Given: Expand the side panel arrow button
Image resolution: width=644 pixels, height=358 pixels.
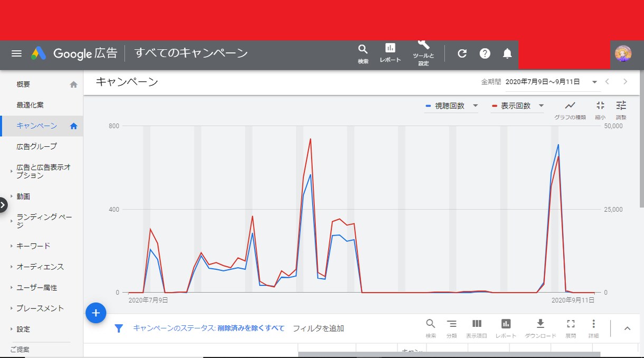Looking at the screenshot, I should [3, 205].
